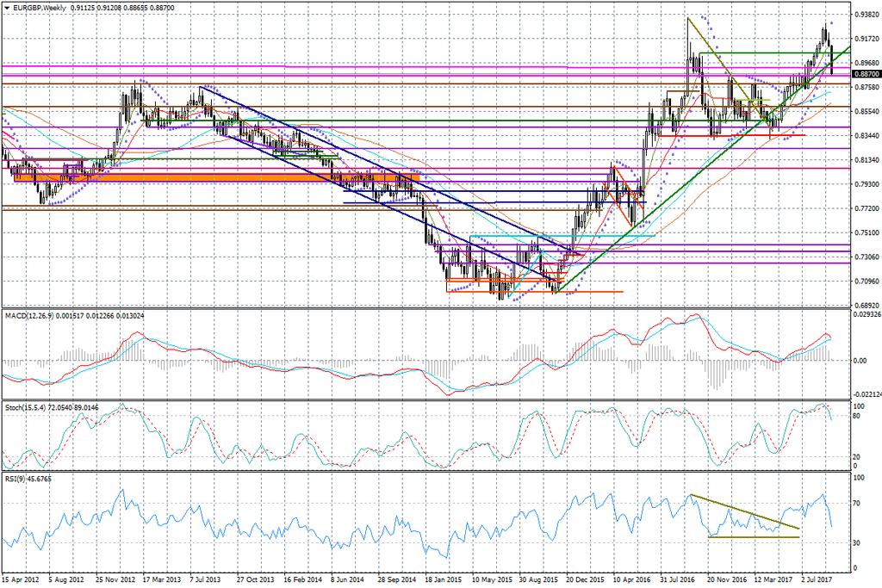This screenshot has width=882, height=588.
Task: Click time axis date 27 Oct 2013
Action: pyautogui.click(x=255, y=578)
